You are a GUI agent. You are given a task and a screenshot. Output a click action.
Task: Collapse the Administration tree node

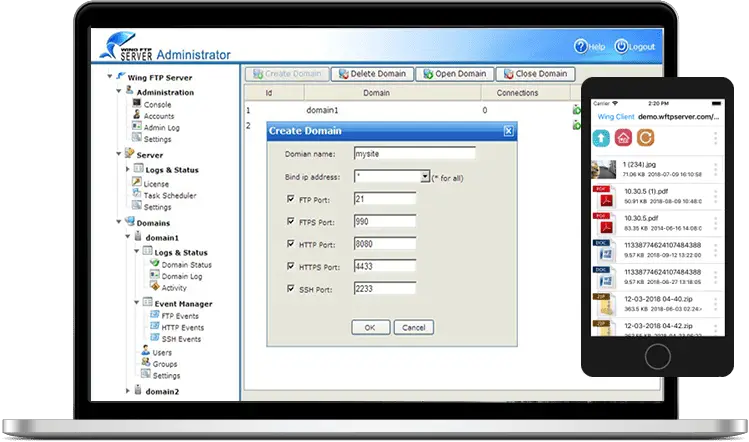click(118, 91)
